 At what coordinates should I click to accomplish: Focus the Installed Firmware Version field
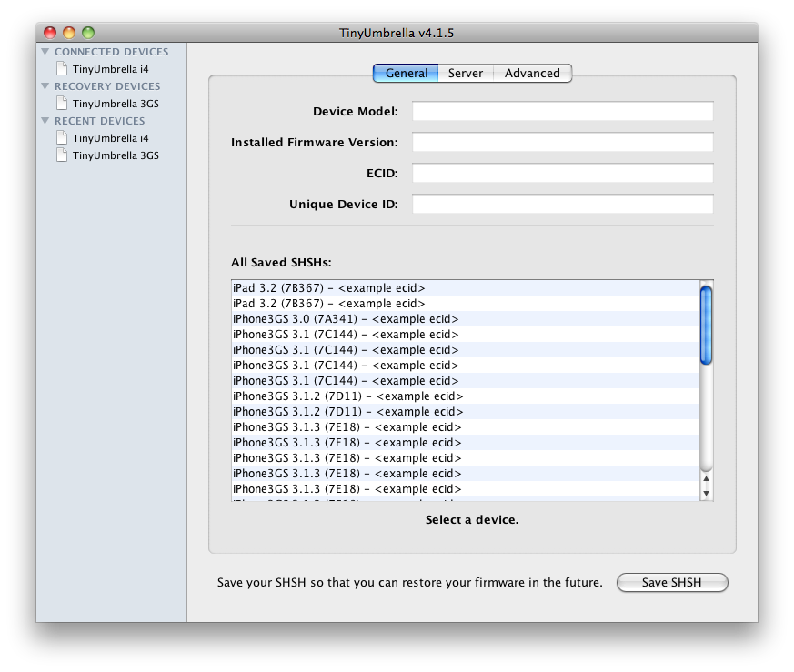coord(562,143)
